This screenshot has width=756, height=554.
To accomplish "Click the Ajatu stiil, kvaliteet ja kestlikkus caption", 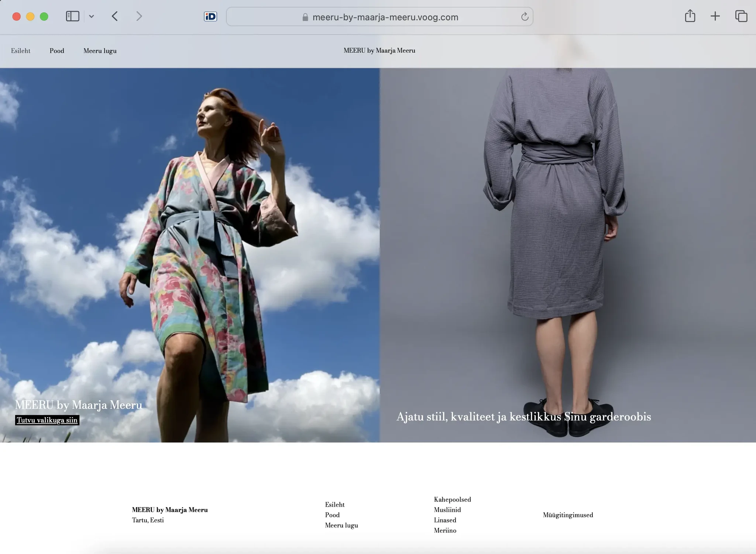I will [x=523, y=417].
